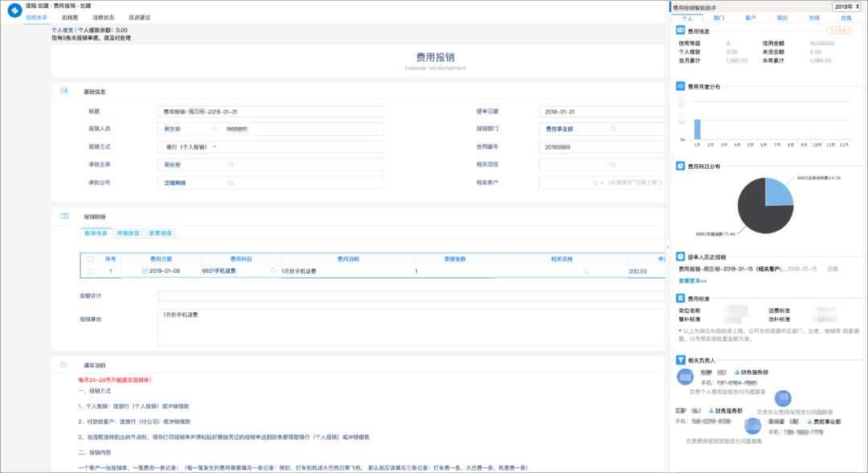Click the 查看更多>> link

pos(693,281)
